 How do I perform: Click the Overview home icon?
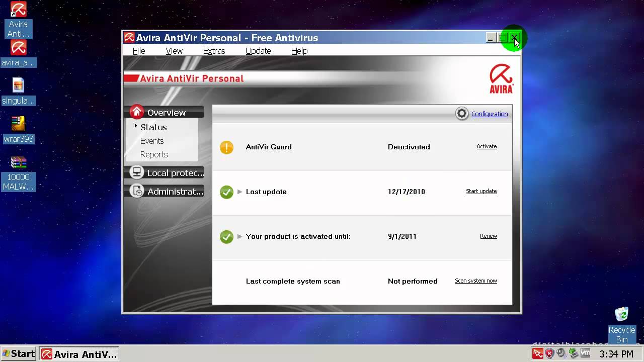click(137, 112)
